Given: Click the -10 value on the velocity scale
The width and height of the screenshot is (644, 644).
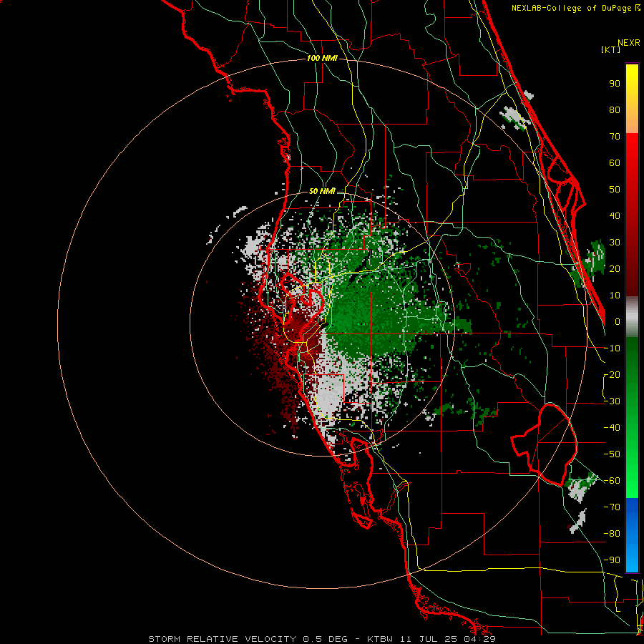Looking at the screenshot, I should 612,348.
